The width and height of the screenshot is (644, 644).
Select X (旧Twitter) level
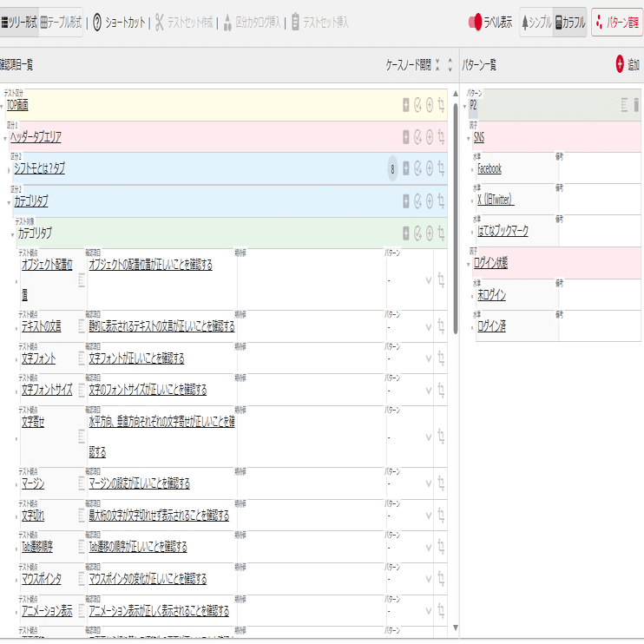tap(496, 200)
